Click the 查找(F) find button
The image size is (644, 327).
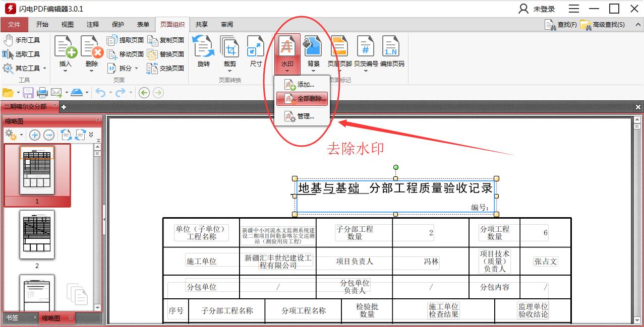[561, 24]
